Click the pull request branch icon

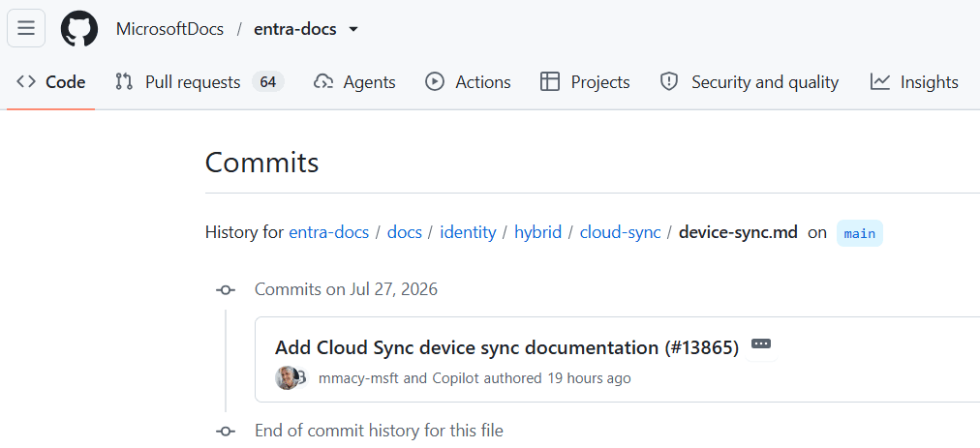124,82
